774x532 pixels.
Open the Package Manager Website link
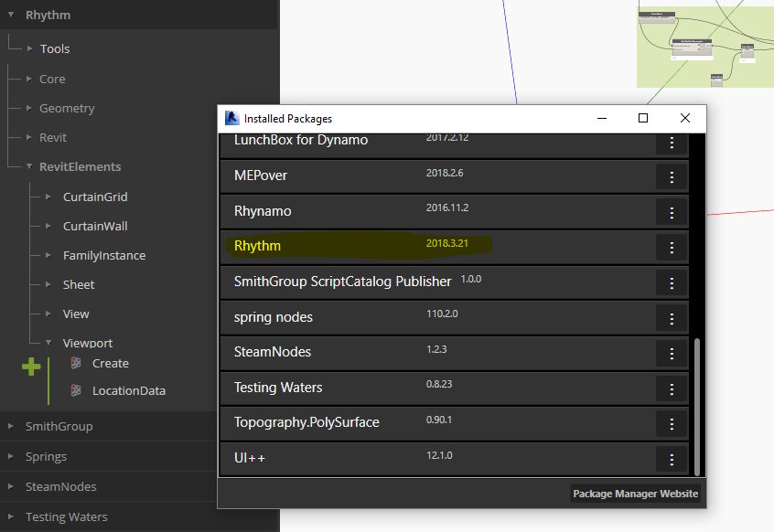pyautogui.click(x=635, y=494)
